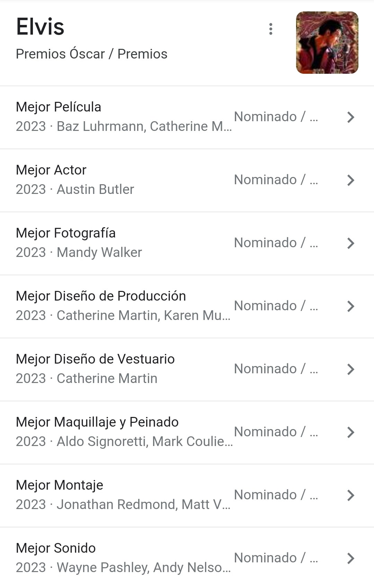Image resolution: width=374 pixels, height=588 pixels.
Task: Click chevron beside Mejor Sonido
Action: (x=350, y=559)
